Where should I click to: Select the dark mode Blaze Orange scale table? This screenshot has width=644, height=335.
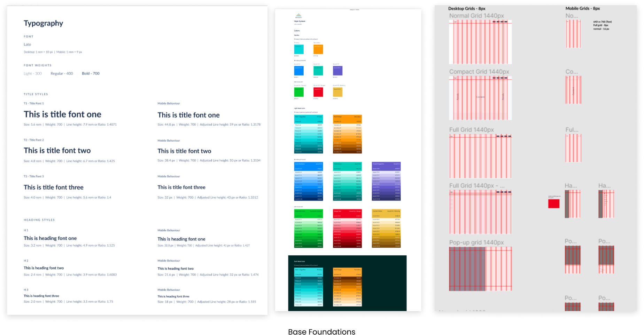[x=347, y=287]
